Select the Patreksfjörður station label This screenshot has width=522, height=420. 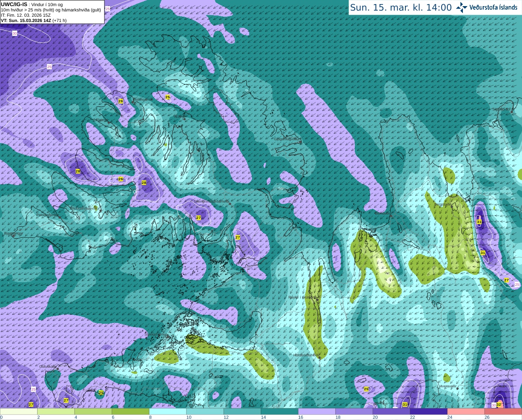[48, 214]
